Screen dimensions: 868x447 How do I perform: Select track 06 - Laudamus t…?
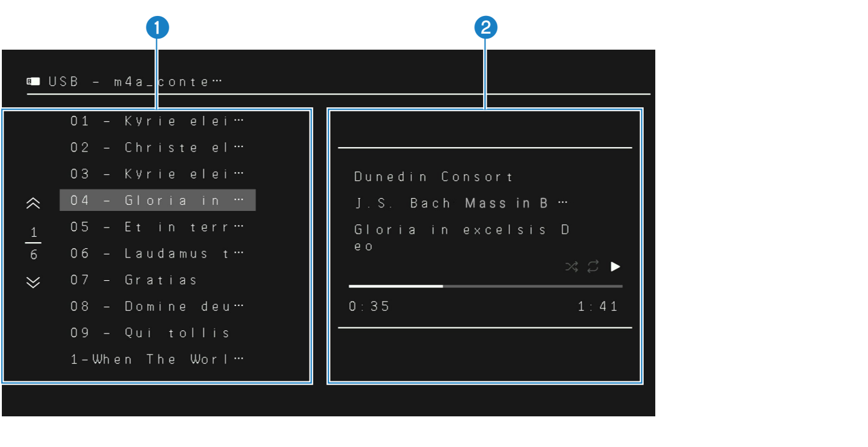coord(158,253)
